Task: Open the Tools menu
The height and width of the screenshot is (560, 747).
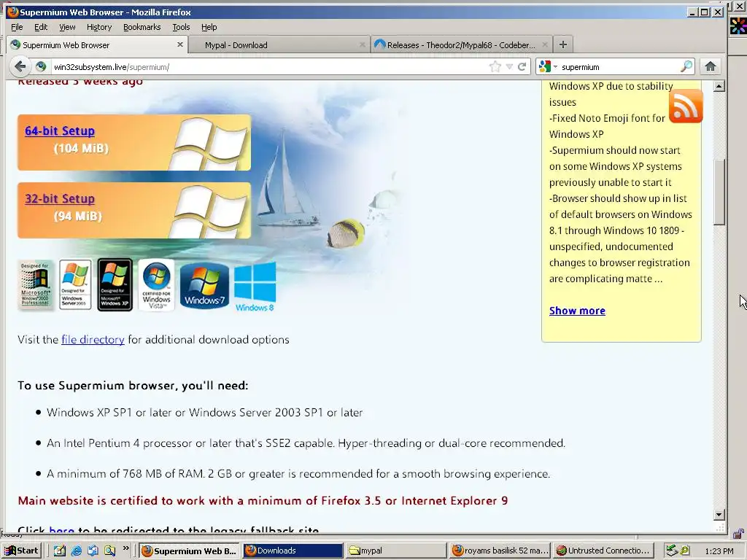Action: point(181,27)
